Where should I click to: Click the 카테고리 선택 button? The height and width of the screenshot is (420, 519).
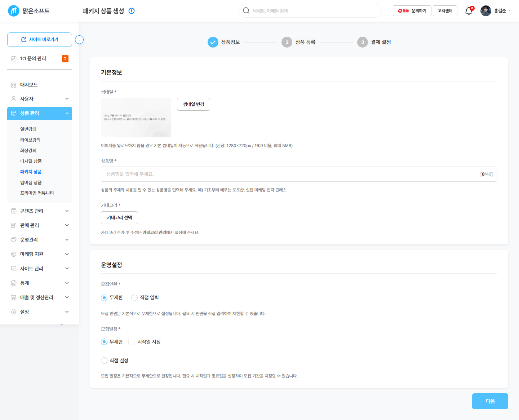coord(119,218)
